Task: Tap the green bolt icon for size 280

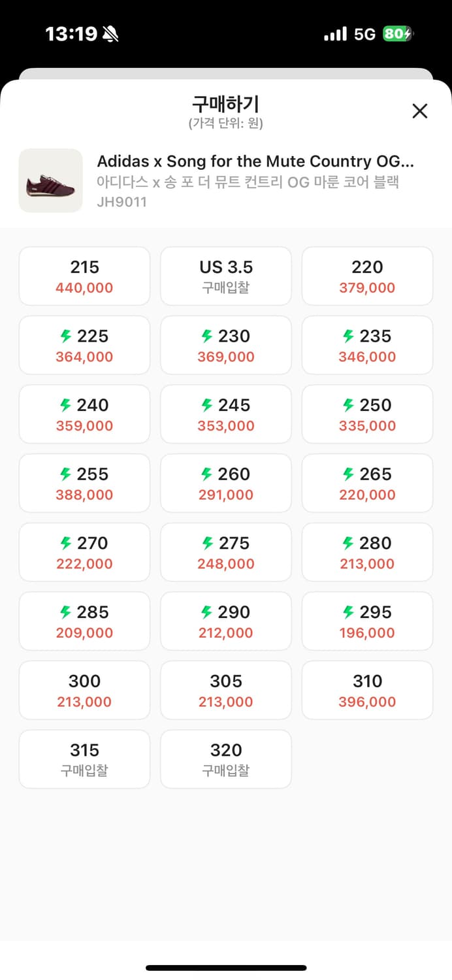Action: tap(348, 544)
